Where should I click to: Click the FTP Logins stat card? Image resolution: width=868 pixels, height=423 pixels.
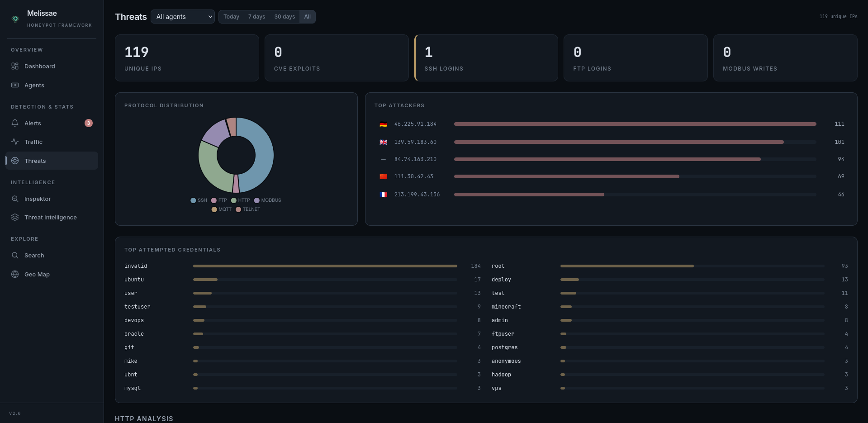pos(636,58)
